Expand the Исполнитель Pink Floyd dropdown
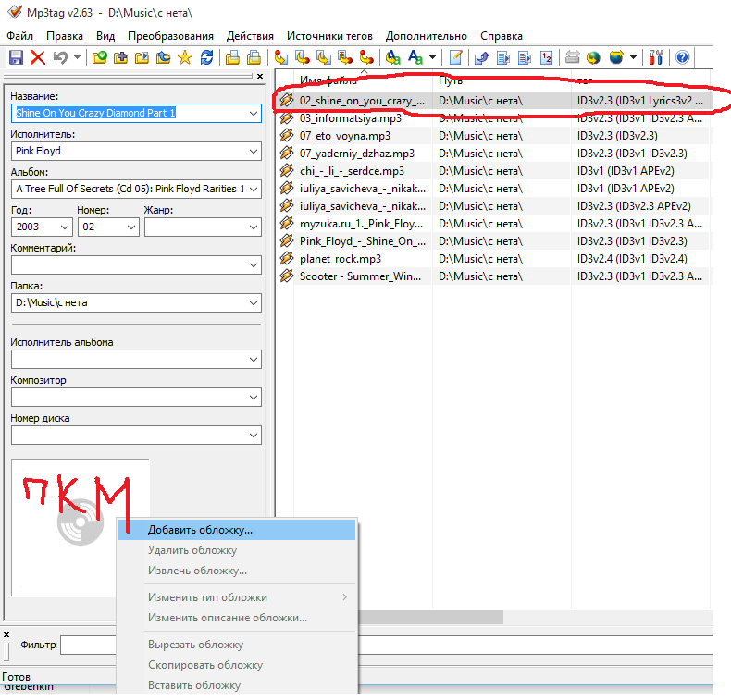Viewport: 731px width, 700px height. 254,152
